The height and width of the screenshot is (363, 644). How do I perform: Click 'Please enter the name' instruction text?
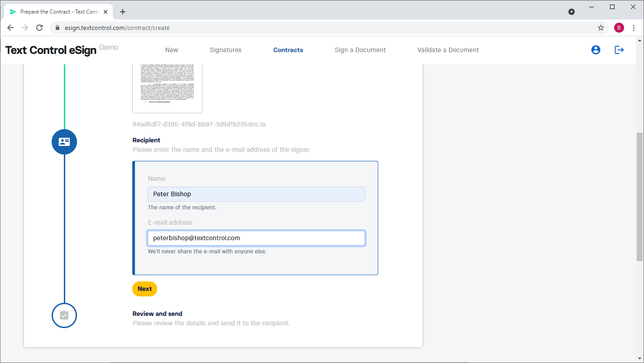221,150
